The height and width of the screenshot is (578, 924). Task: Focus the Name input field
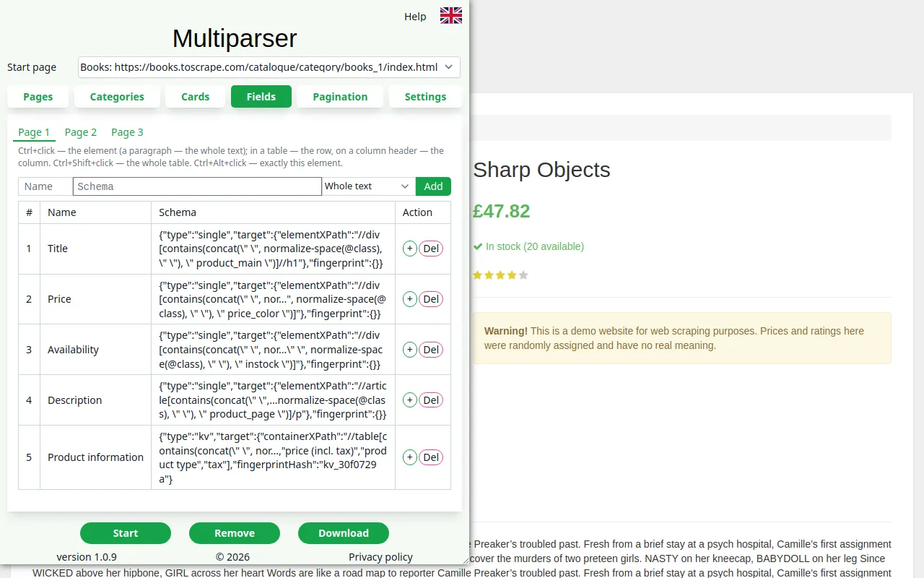[x=45, y=186]
